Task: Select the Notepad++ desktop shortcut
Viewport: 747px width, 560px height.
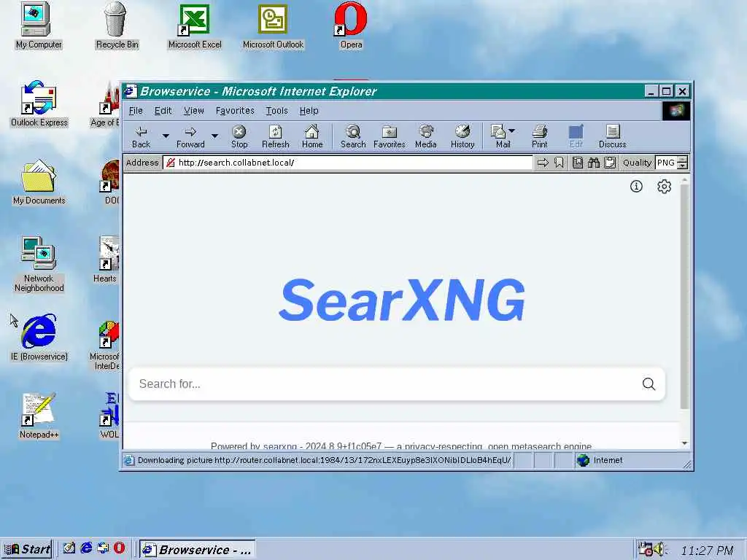Action: point(39,415)
